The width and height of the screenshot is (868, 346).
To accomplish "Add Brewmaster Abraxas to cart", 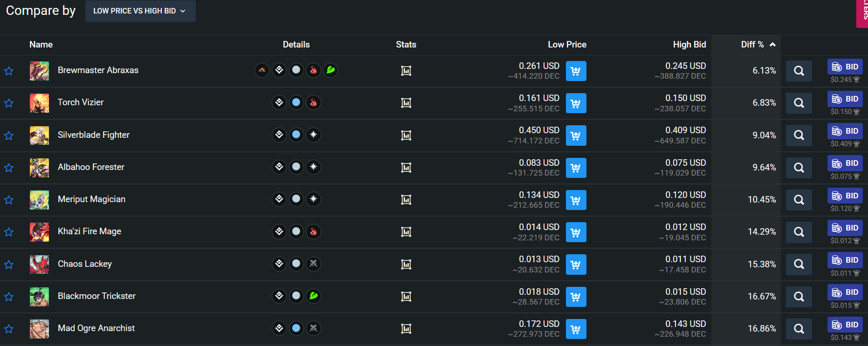I will [576, 71].
